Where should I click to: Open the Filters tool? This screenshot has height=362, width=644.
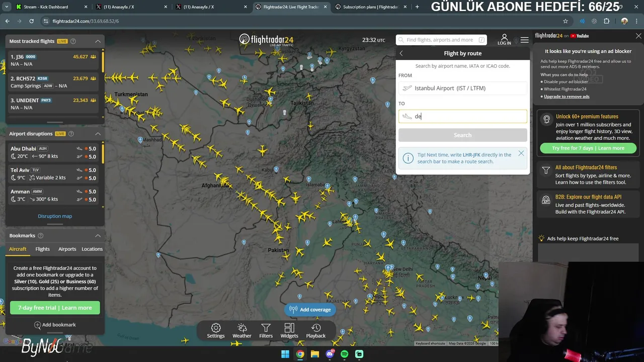click(x=266, y=331)
